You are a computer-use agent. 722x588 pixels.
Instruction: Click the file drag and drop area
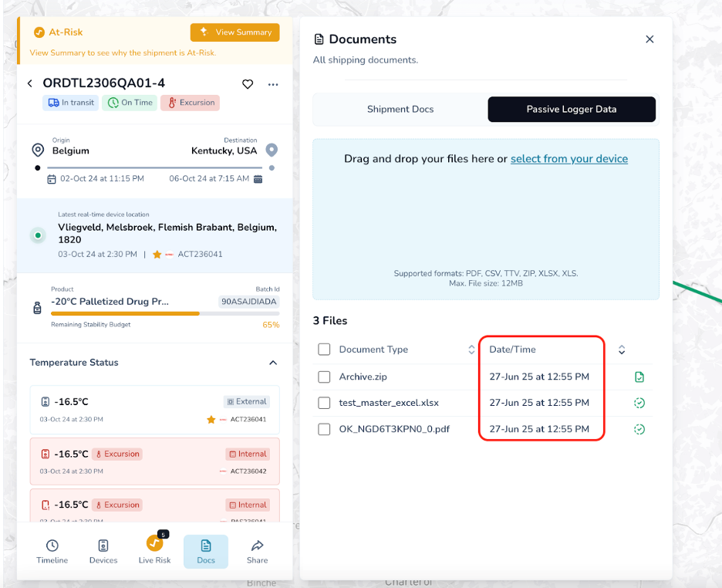point(486,219)
